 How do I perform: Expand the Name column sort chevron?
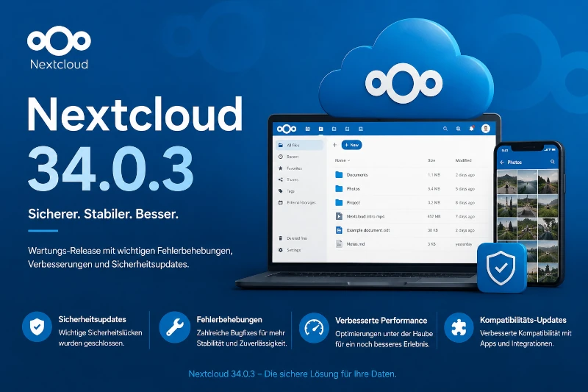coord(348,160)
